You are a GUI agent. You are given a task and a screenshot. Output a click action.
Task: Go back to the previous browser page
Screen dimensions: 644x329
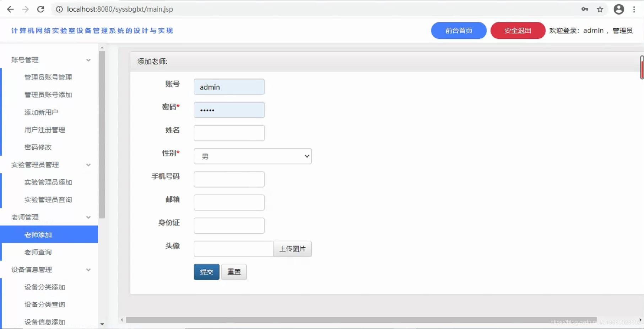coord(10,9)
